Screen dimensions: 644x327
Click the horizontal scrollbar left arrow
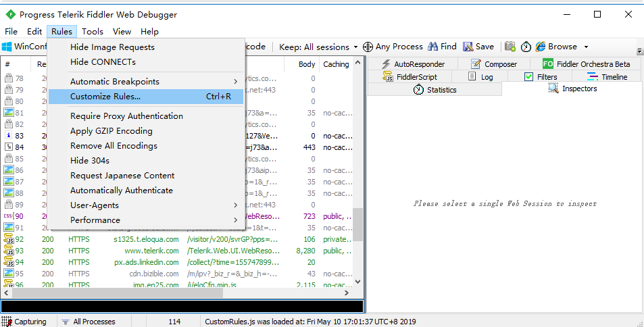(6, 293)
